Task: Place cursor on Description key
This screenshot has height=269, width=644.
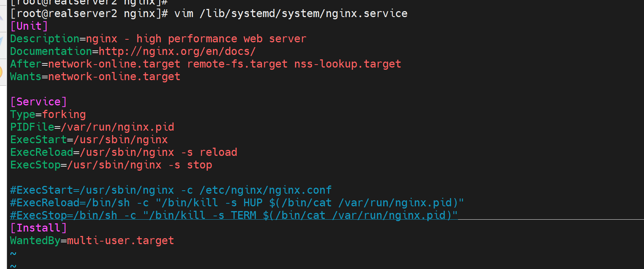Action: [x=45, y=39]
